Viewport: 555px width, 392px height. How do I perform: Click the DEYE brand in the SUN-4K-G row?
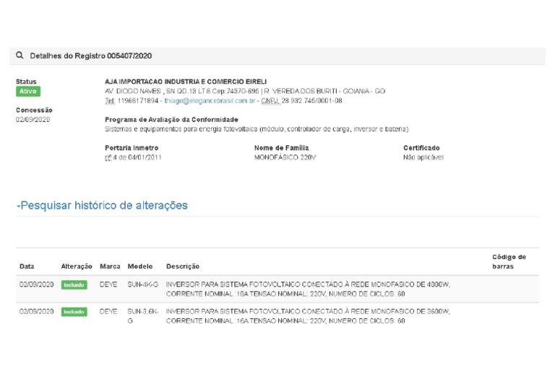coord(108,284)
